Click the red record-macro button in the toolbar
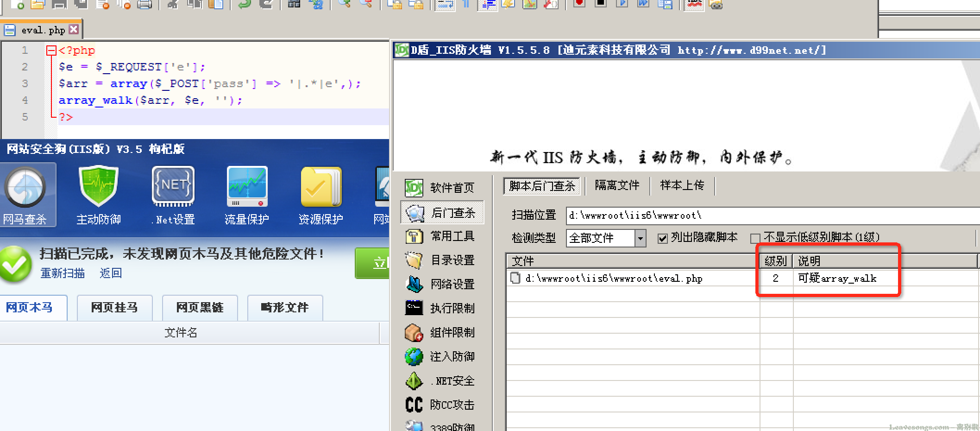The width and height of the screenshot is (980, 431). point(579,4)
